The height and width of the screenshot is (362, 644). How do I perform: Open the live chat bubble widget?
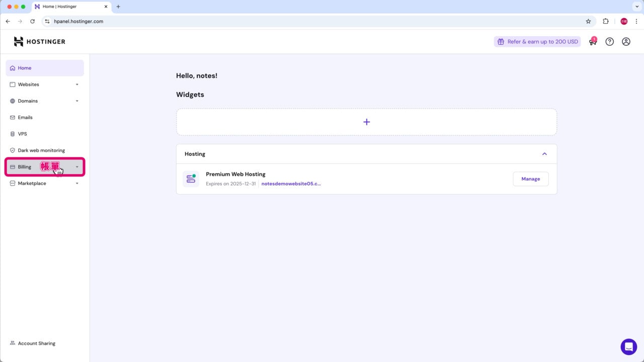(x=628, y=347)
